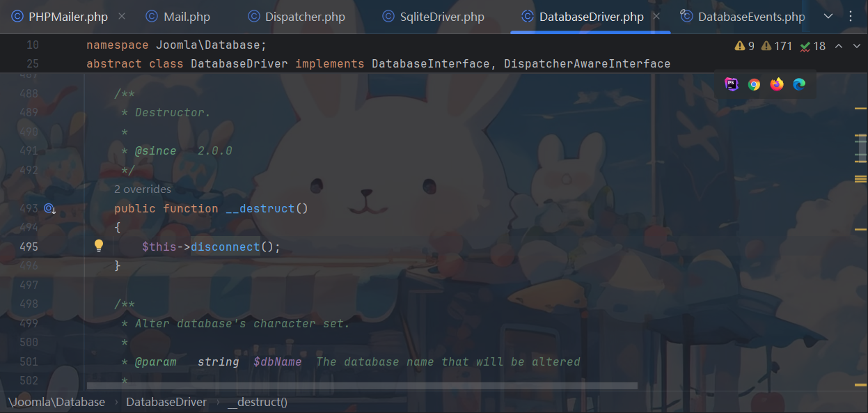Switch to the SqliteDriver.php tab

(442, 17)
